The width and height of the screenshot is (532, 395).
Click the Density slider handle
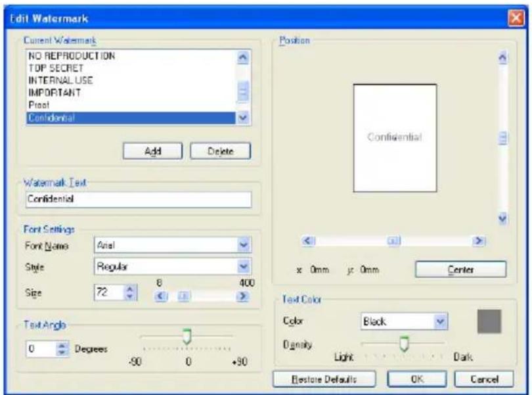[404, 344]
